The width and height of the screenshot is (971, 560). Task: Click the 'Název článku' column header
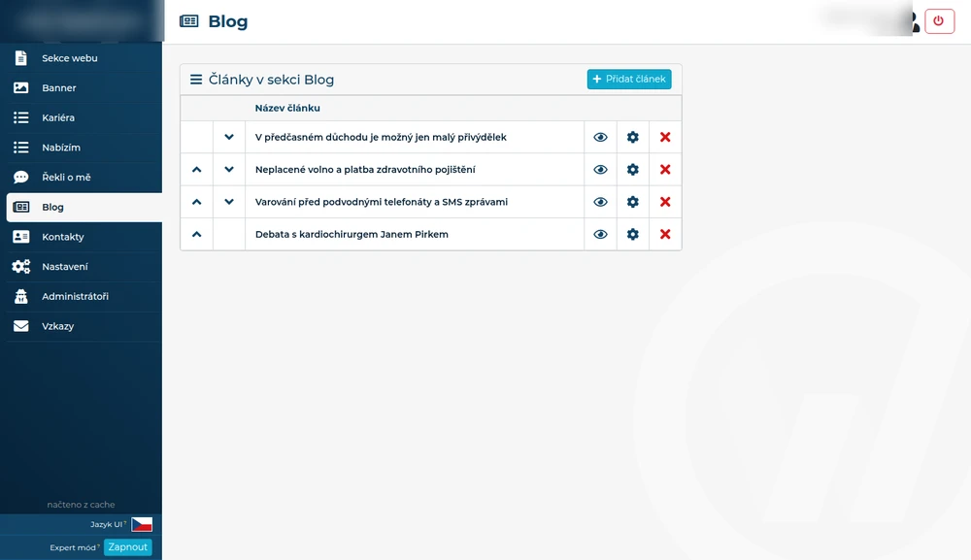287,108
